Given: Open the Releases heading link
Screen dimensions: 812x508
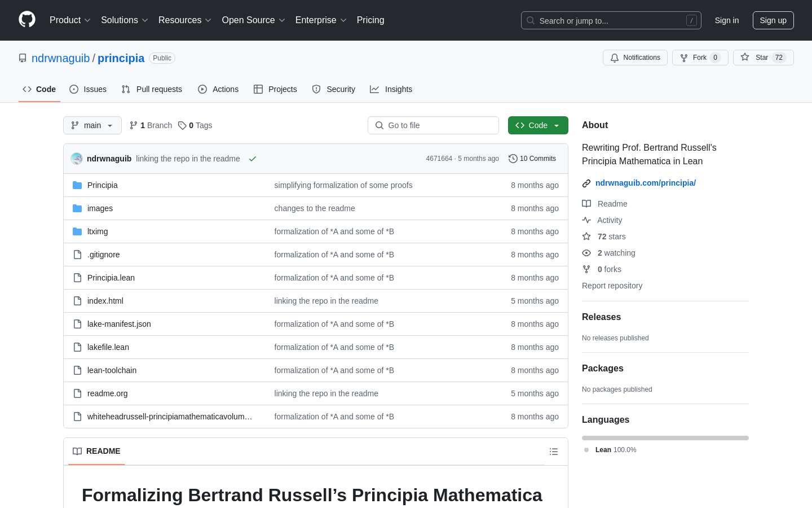Looking at the screenshot, I should point(601,317).
